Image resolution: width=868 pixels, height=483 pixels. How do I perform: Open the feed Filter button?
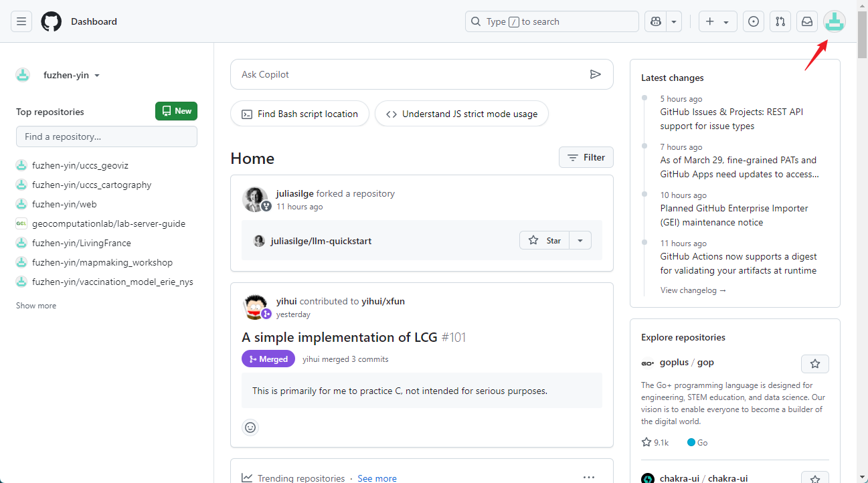(586, 157)
